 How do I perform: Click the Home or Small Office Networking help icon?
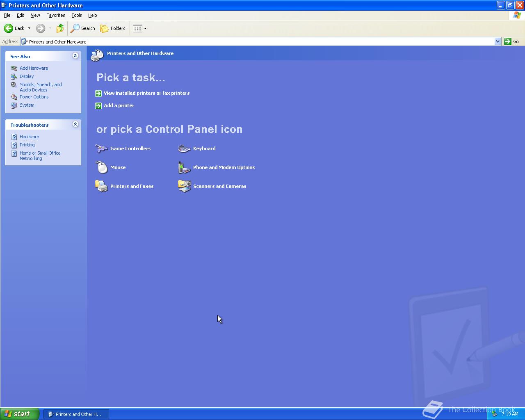click(x=14, y=153)
